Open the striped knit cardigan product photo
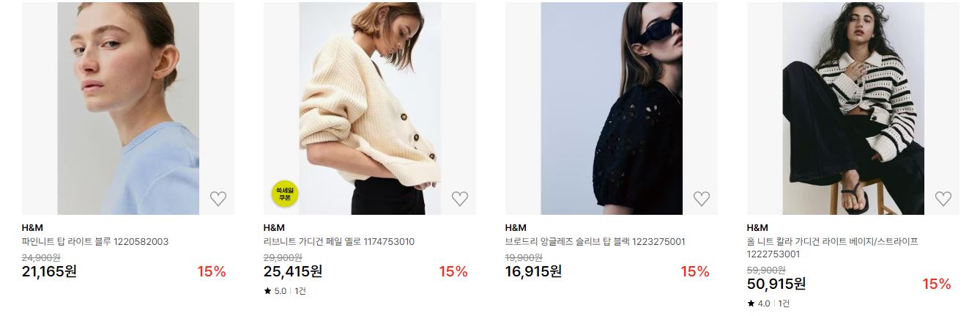This screenshot has height=316, width=980. 853,109
